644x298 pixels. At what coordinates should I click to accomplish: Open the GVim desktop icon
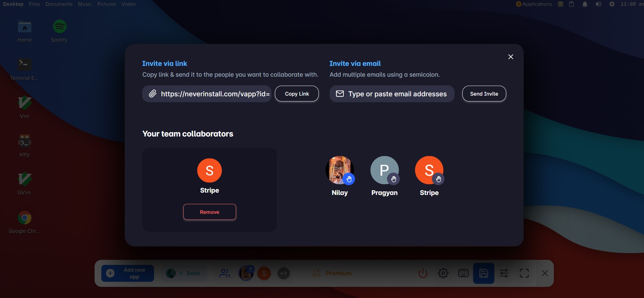click(x=24, y=184)
